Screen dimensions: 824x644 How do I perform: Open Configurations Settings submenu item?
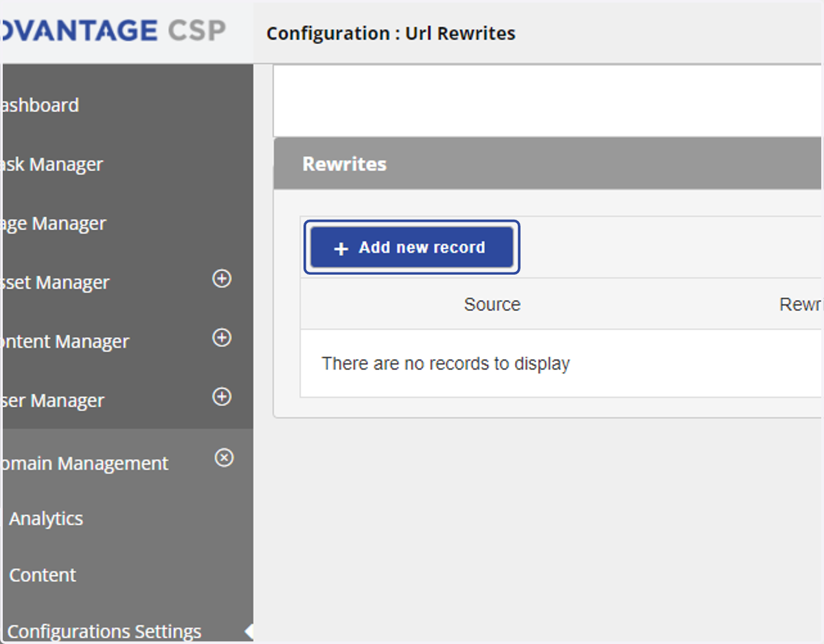click(x=104, y=631)
